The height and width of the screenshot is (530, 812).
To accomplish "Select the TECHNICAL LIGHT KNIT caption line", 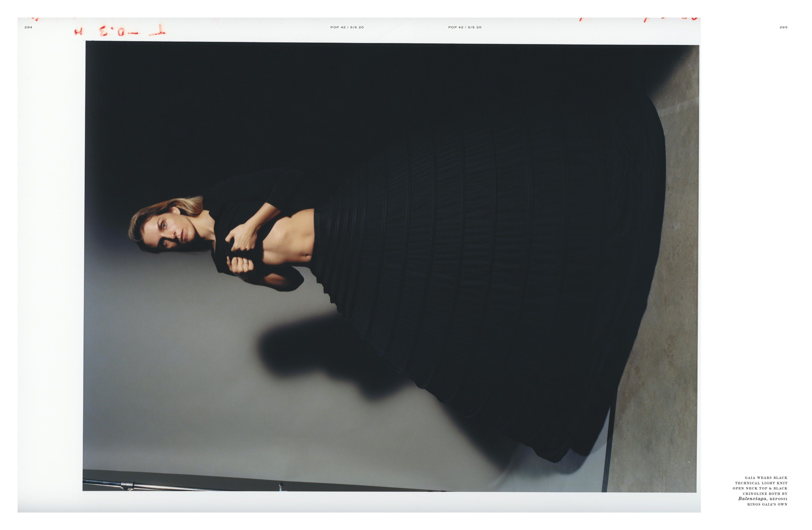I will pos(761,483).
